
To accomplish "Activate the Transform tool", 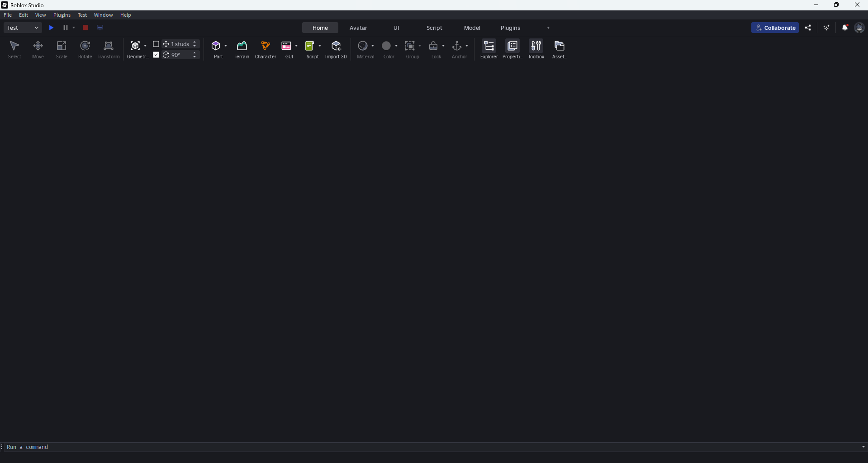I will [109, 49].
